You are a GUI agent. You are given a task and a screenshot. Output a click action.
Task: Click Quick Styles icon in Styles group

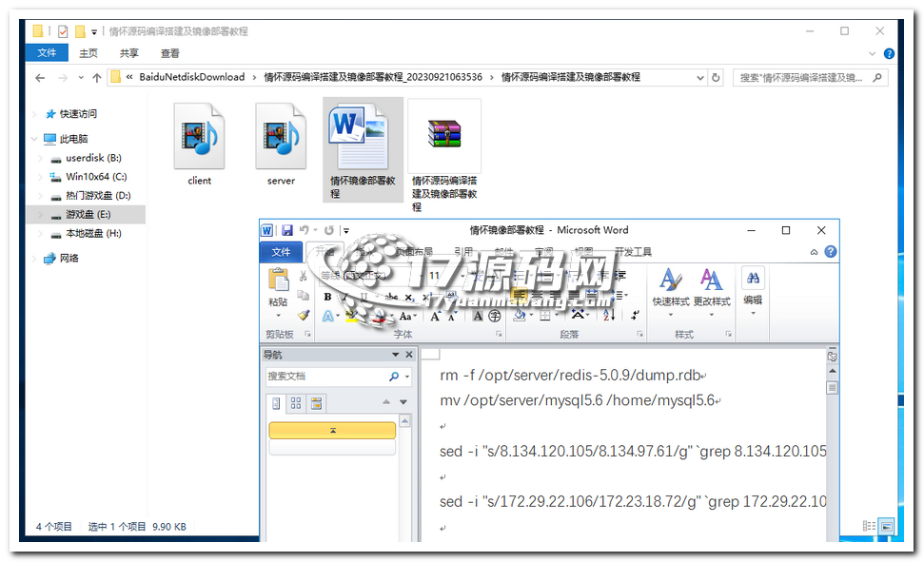click(671, 281)
